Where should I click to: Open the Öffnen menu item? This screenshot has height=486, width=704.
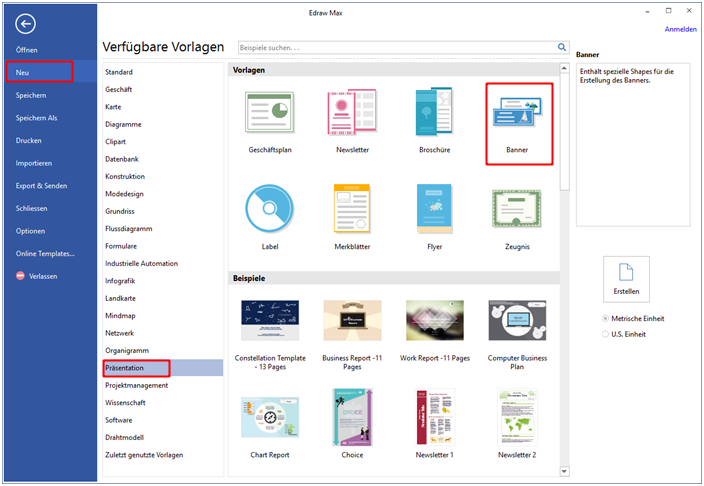(26, 50)
